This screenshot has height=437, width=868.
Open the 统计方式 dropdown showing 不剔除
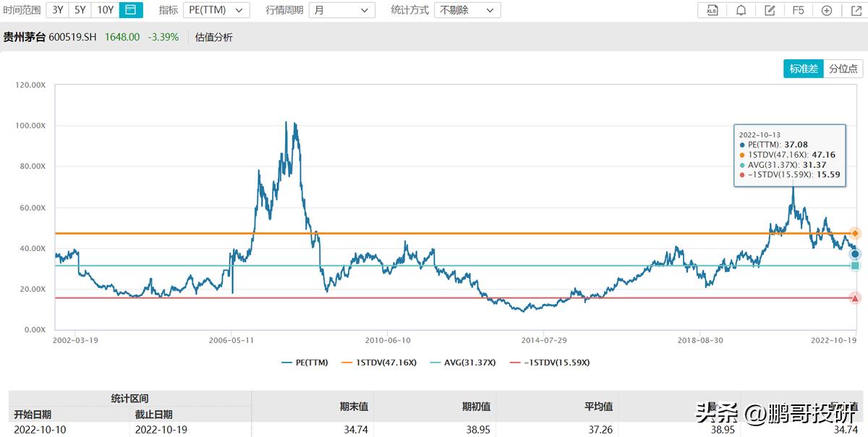point(467,10)
